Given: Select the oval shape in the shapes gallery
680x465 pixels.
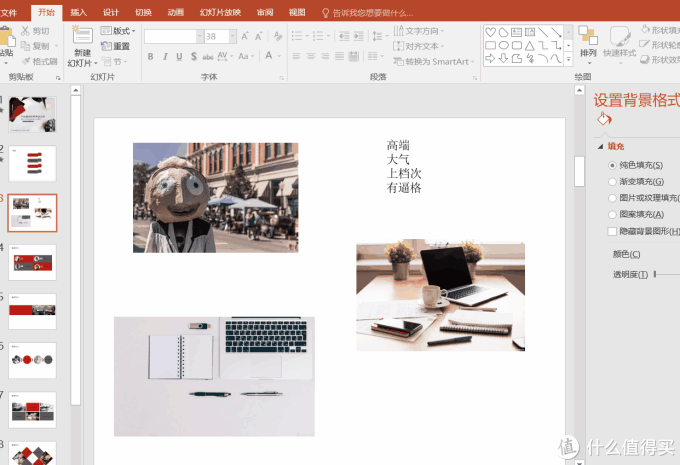Looking at the screenshot, I should click(x=503, y=45).
